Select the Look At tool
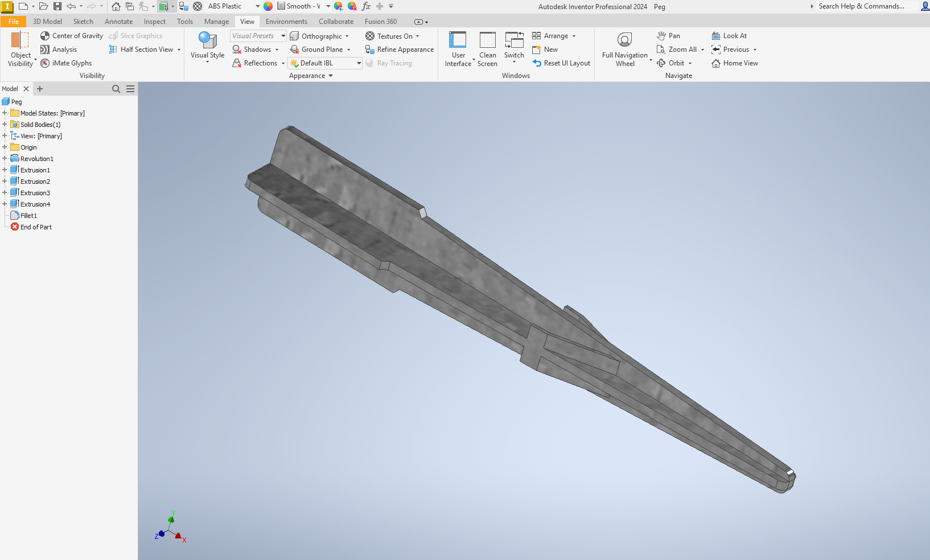This screenshot has width=930, height=560. [x=730, y=35]
